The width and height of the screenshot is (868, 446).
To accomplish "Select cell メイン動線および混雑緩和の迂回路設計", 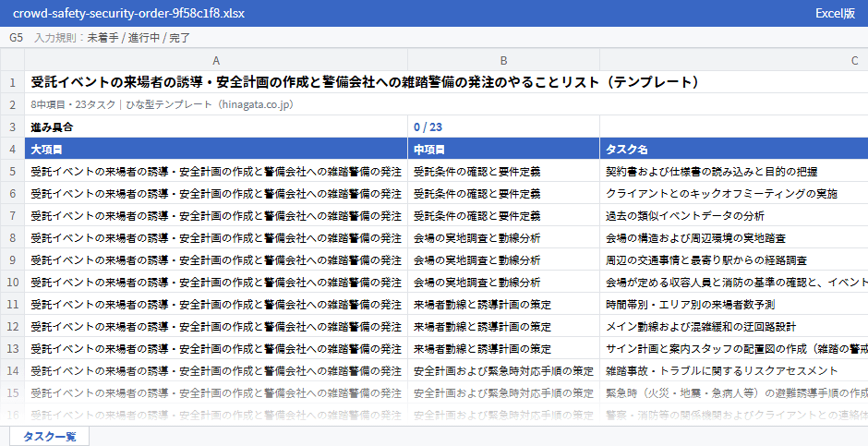I will tap(733, 327).
